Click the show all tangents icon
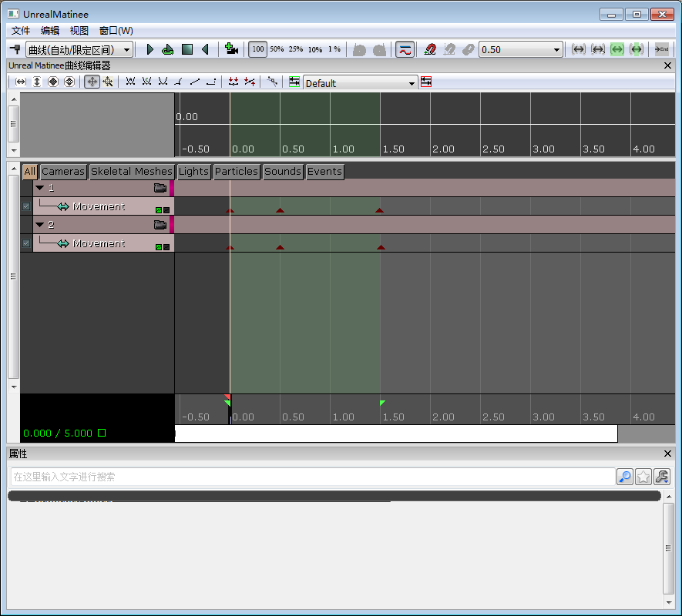Viewport: 682px width, 616px height. (x=272, y=82)
